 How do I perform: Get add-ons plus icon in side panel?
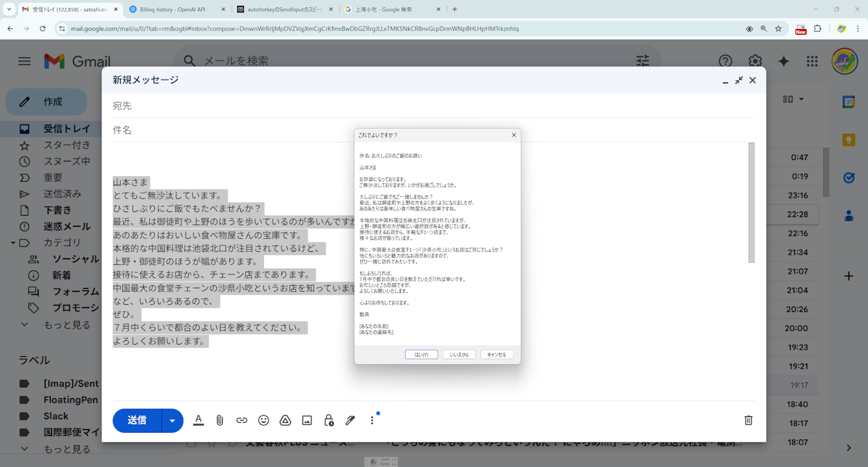(x=849, y=276)
